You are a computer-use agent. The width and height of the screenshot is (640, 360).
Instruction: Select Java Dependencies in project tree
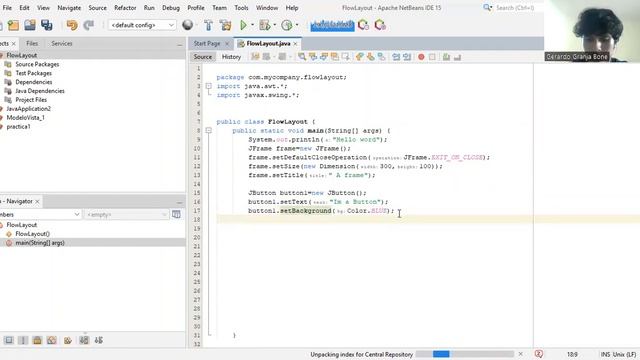pos(40,91)
